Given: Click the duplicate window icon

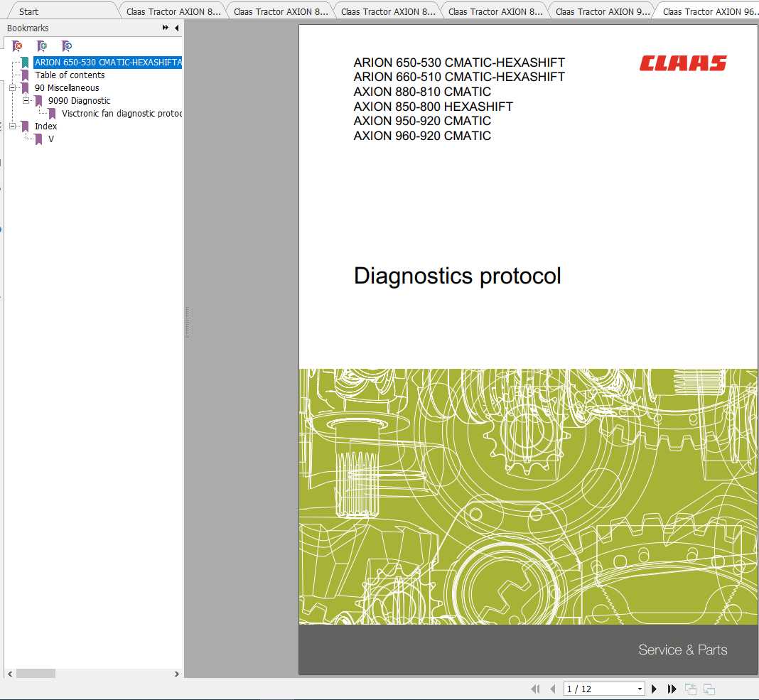Looking at the screenshot, I should (x=708, y=688).
